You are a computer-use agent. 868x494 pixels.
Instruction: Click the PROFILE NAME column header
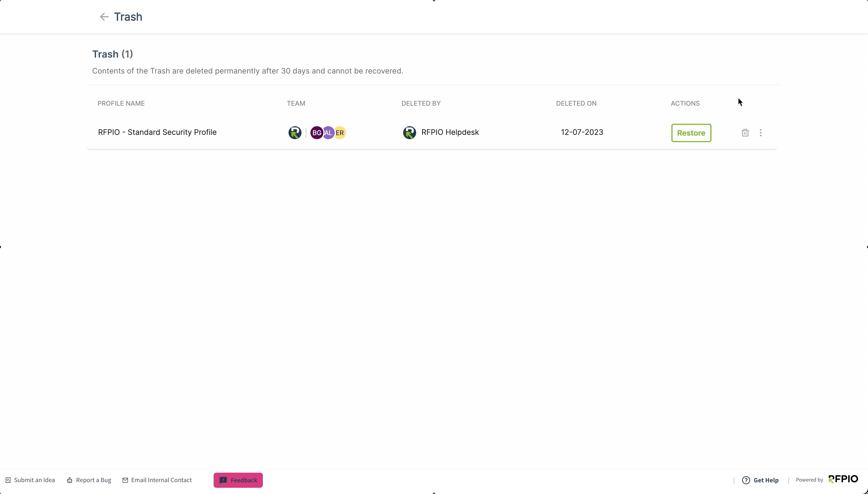pos(121,104)
